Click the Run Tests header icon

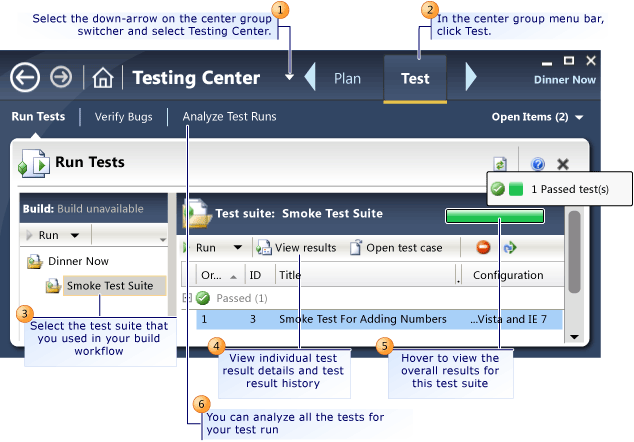click(34, 163)
